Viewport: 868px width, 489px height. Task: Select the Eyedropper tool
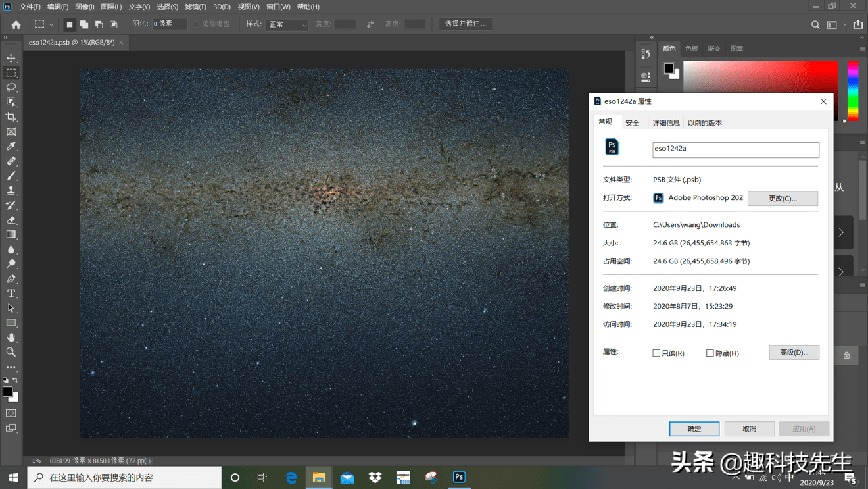11,146
